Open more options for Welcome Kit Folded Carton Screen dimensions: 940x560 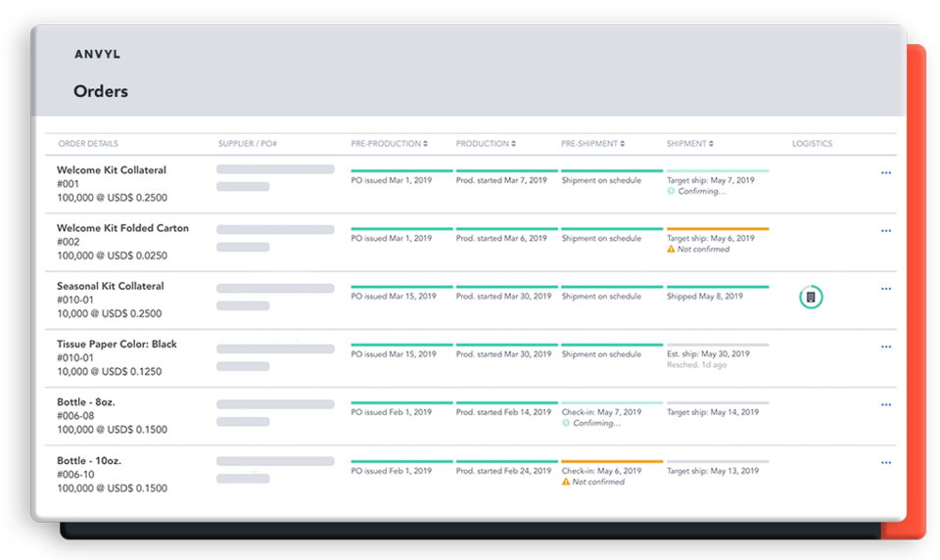885,231
